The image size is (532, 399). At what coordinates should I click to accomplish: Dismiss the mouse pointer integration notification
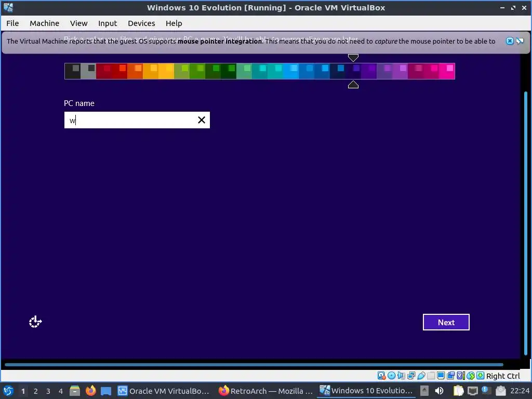pos(510,41)
